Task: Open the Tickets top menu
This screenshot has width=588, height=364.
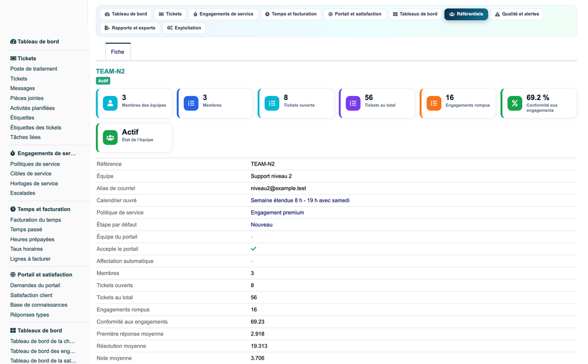Action: click(170, 14)
